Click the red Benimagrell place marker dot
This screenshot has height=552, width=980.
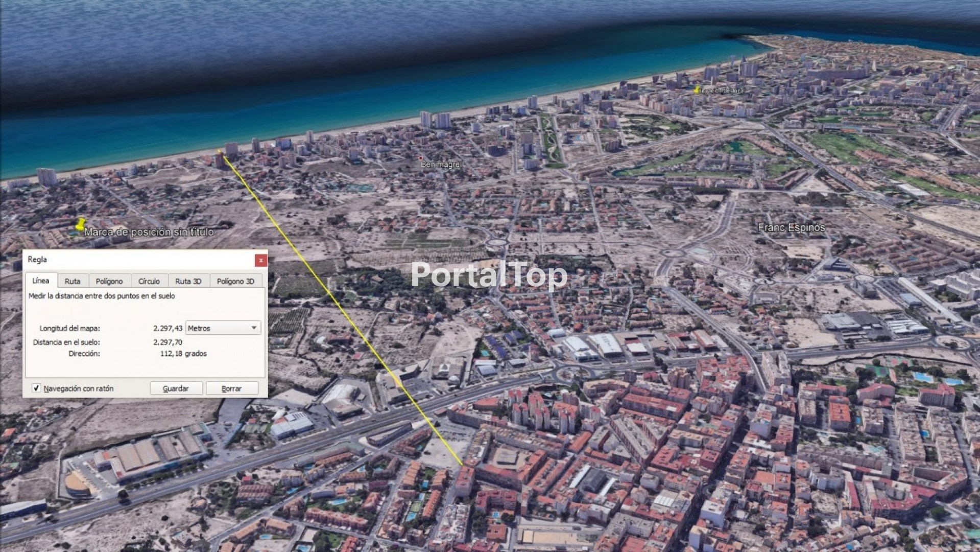coord(421,158)
